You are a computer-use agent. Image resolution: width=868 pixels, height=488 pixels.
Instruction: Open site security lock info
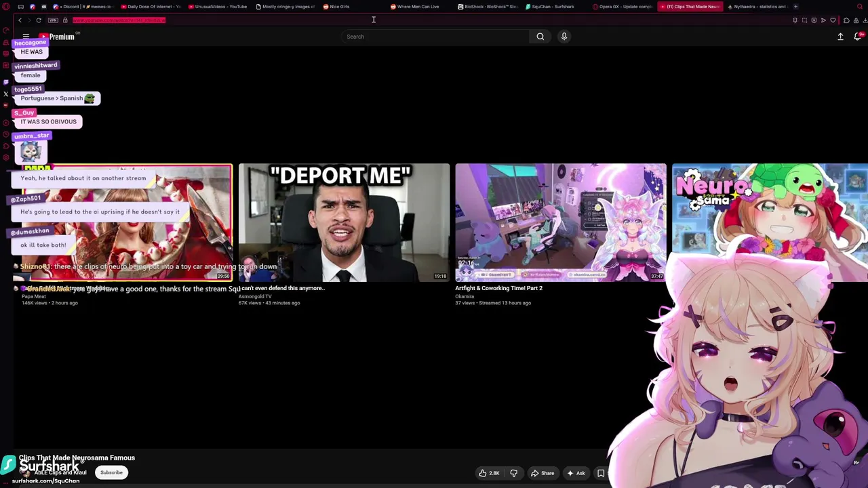65,20
